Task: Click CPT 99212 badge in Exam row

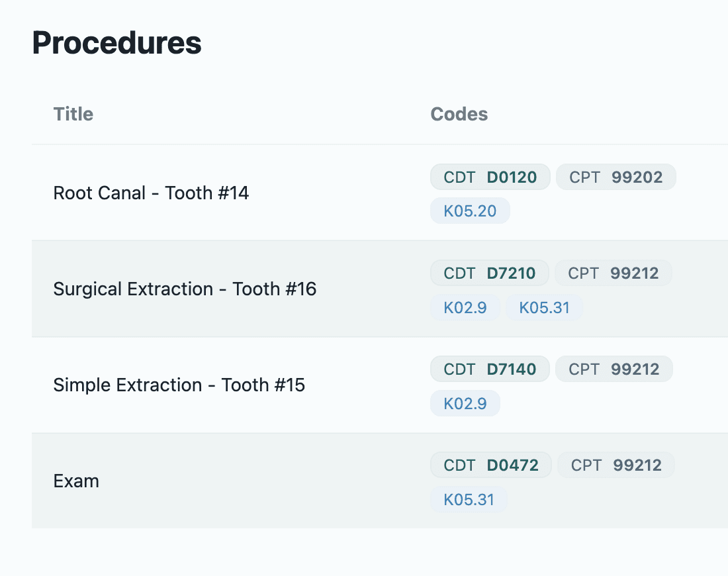Action: (615, 465)
